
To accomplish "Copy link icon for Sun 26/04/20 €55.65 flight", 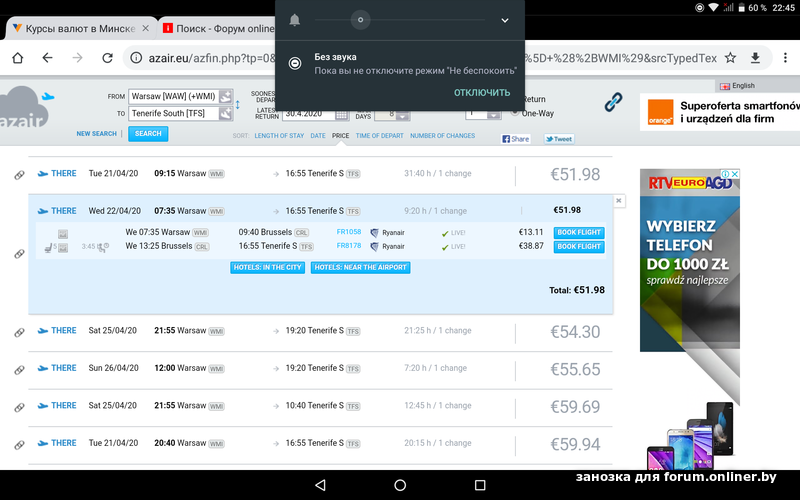I will [19, 370].
